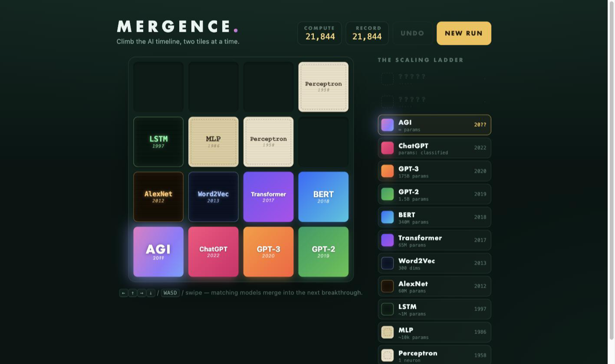Select the GPT-3 orange swatch in the ladder

click(x=387, y=171)
